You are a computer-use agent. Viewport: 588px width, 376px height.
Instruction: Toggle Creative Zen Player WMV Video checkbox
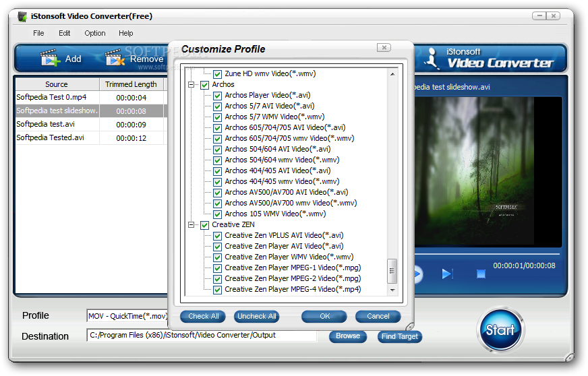pyautogui.click(x=218, y=257)
